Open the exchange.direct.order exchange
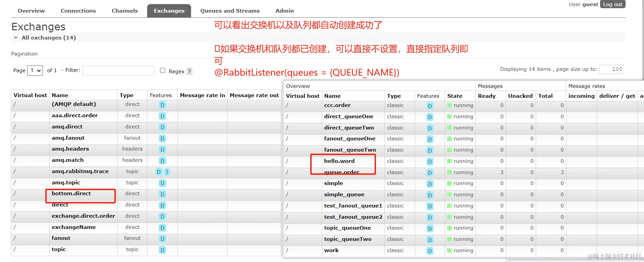Viewport: 644px width, 262px height. click(x=83, y=216)
